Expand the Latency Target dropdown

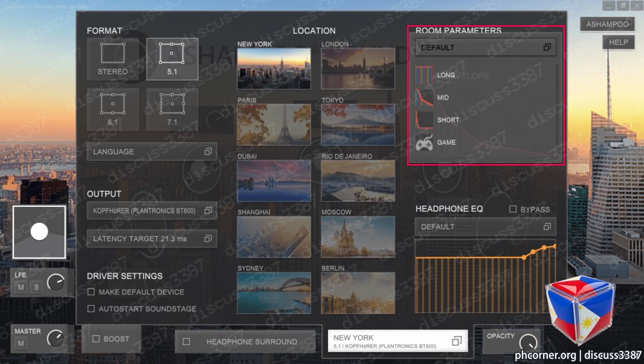tap(152, 238)
